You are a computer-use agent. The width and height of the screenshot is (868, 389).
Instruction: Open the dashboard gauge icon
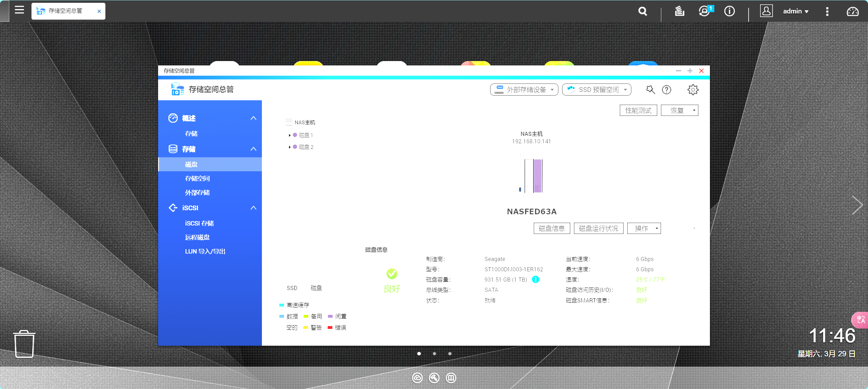point(852,12)
